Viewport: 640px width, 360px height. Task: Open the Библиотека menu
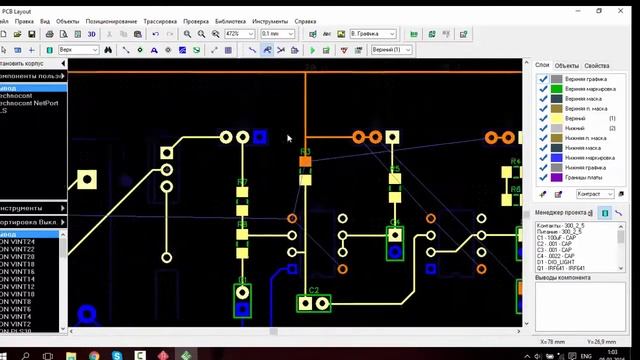pyautogui.click(x=231, y=21)
